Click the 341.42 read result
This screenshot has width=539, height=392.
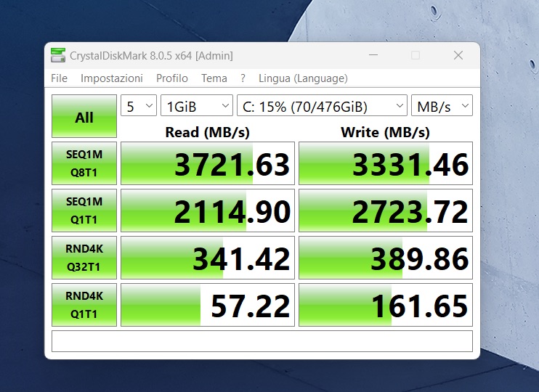pyautogui.click(x=208, y=257)
